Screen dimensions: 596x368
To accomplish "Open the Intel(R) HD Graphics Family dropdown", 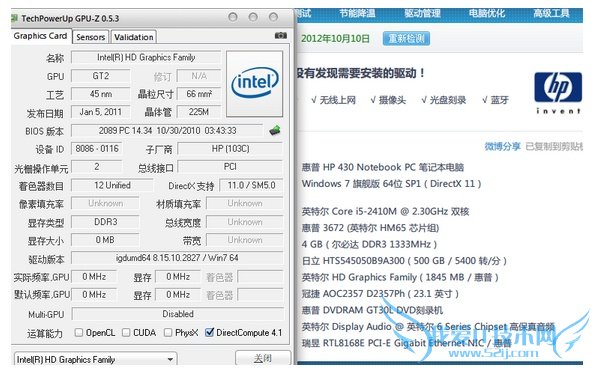I will (95, 359).
